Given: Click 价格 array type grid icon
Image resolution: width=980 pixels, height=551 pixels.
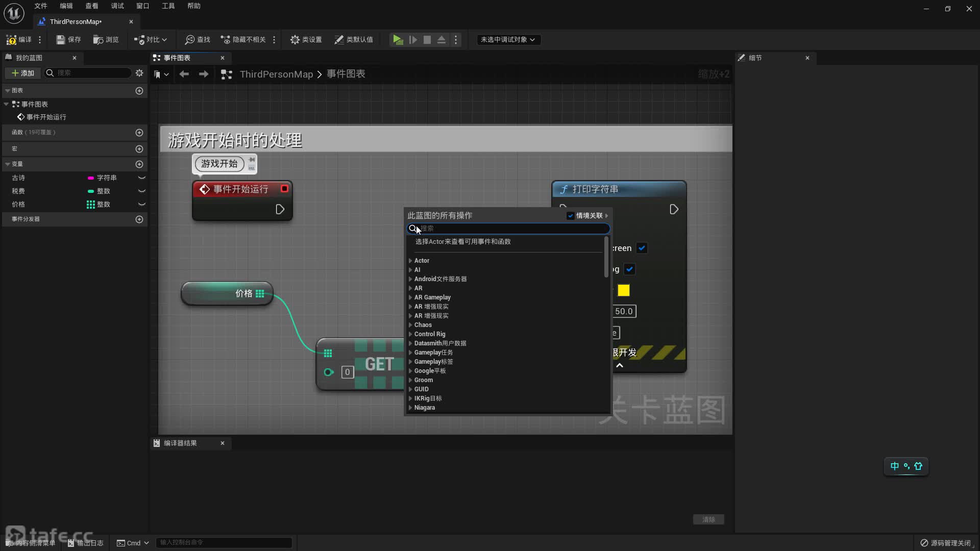Looking at the screenshot, I should coord(91,204).
